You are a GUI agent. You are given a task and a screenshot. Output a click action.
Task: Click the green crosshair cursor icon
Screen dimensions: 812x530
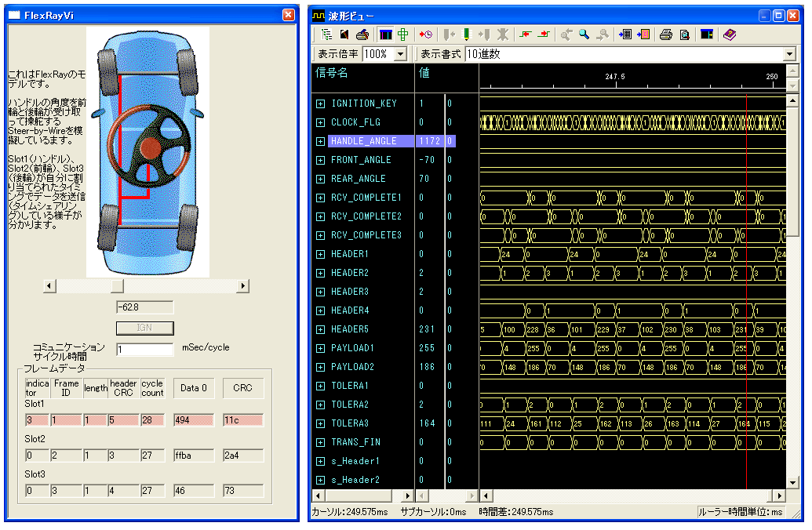(x=403, y=34)
